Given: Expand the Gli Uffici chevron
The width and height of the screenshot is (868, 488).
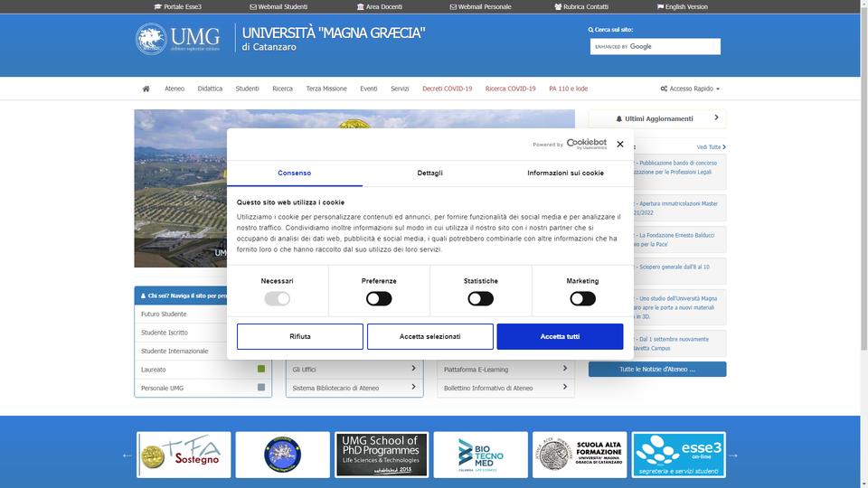Looking at the screenshot, I should (413, 369).
